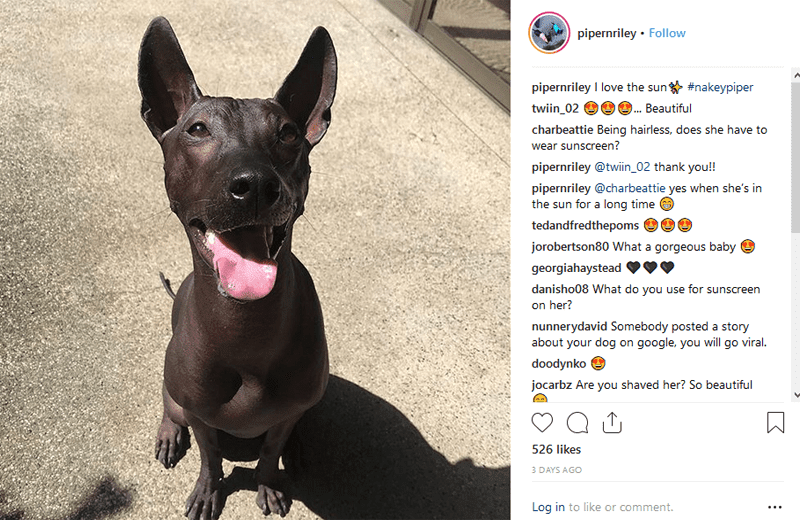Follow the pipernriley account
This screenshot has height=520, width=800.
[x=667, y=33]
